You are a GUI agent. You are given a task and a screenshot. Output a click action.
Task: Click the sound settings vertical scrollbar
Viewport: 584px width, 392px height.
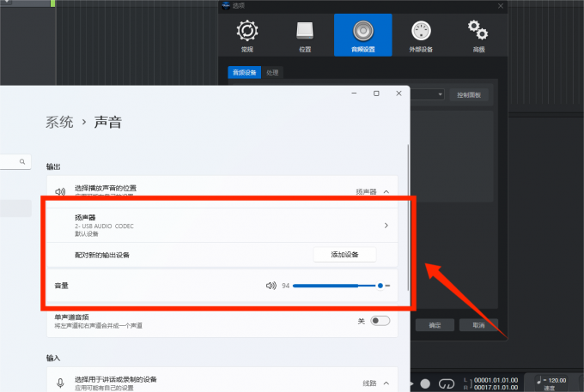point(408,218)
